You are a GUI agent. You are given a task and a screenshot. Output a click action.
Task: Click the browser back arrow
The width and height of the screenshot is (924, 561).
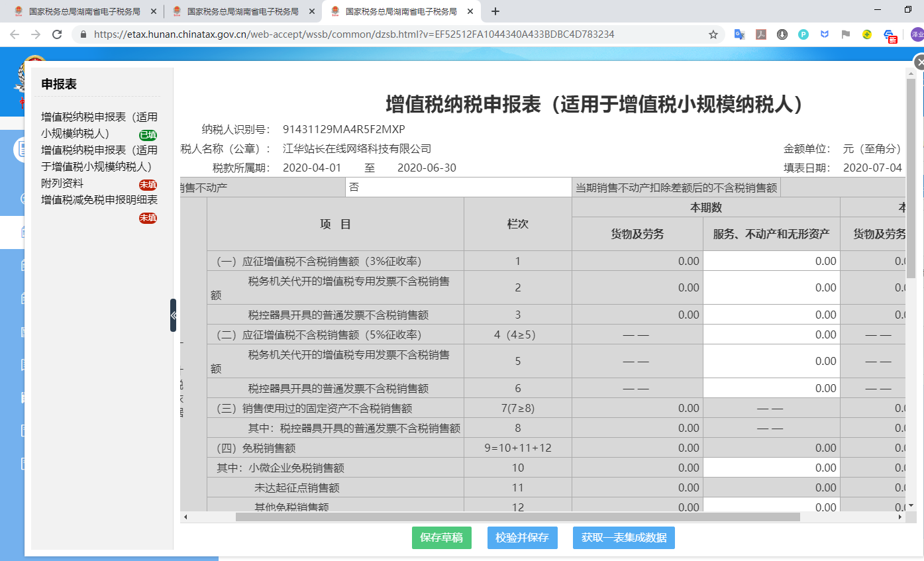[x=15, y=34]
